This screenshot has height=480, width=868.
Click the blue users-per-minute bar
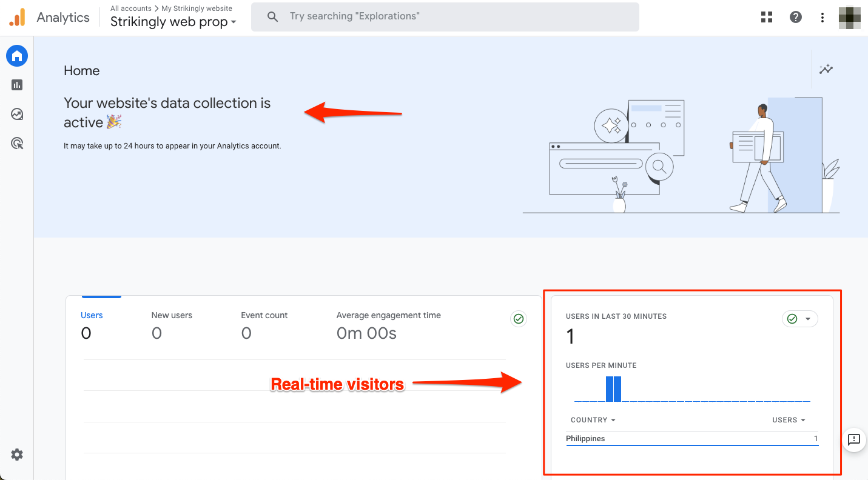pos(611,388)
